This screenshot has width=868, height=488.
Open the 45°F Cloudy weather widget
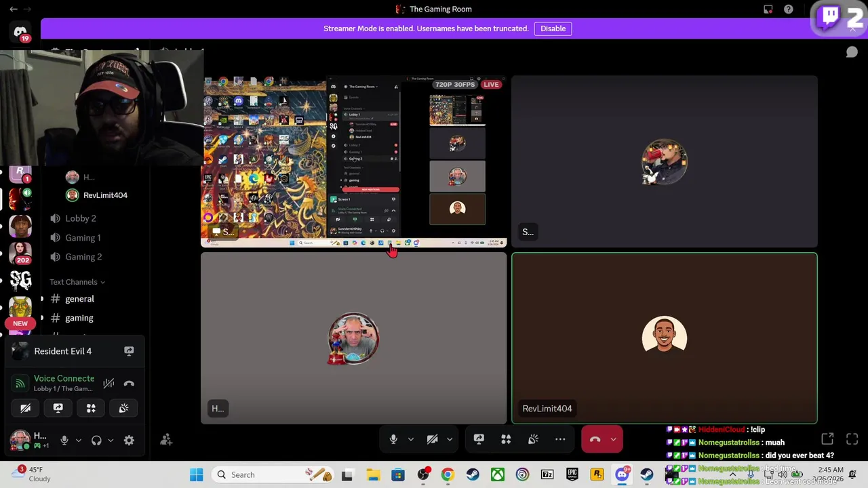click(32, 474)
